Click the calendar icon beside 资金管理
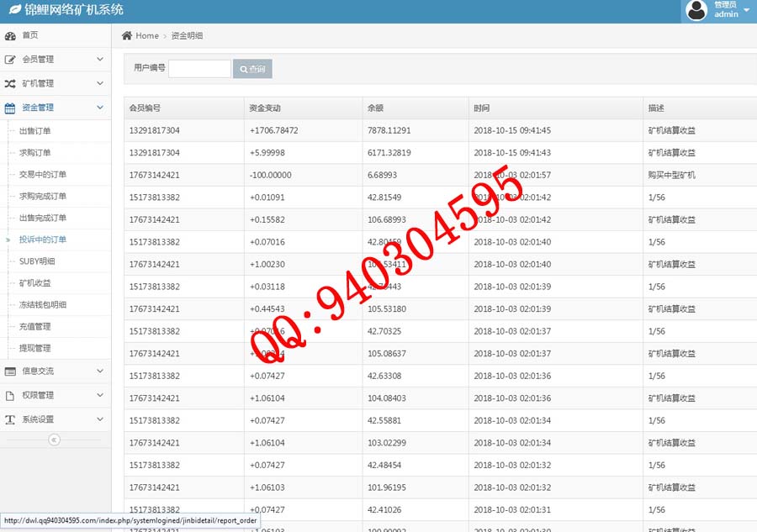757x532 pixels. pyautogui.click(x=10, y=108)
